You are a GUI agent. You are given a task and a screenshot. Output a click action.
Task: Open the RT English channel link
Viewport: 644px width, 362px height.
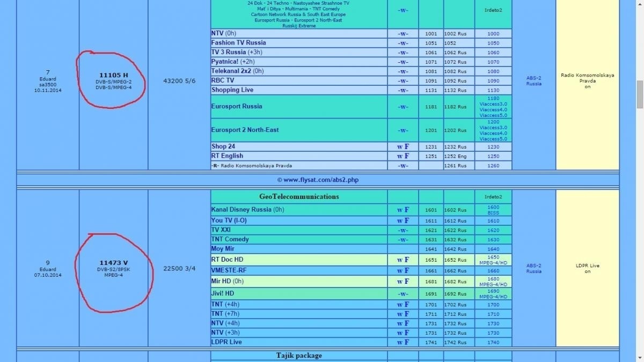point(227,156)
